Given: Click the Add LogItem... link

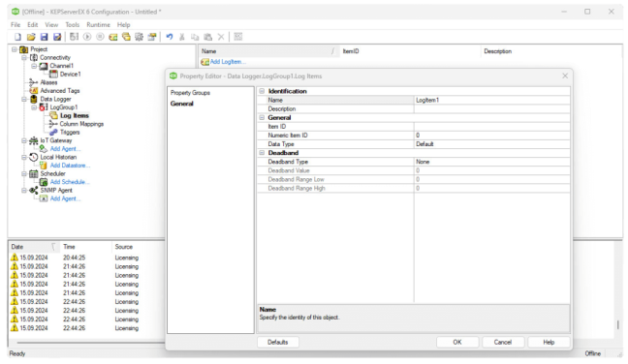Looking at the screenshot, I should tap(228, 62).
